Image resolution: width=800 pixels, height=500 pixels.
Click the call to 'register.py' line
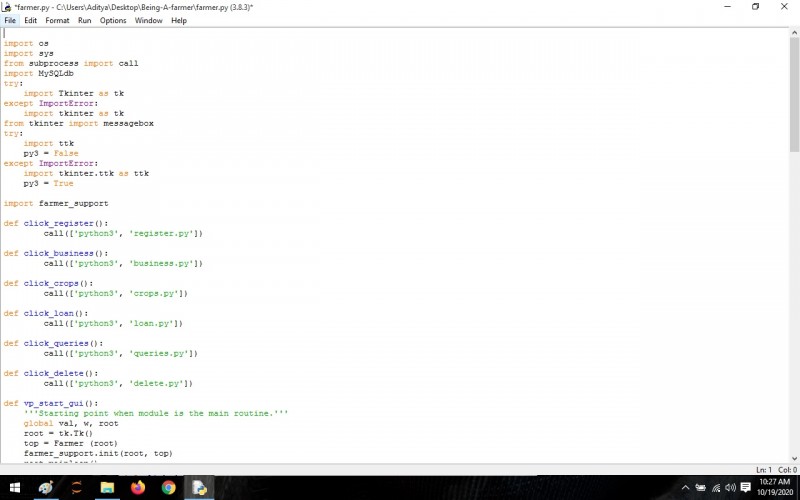coord(123,233)
